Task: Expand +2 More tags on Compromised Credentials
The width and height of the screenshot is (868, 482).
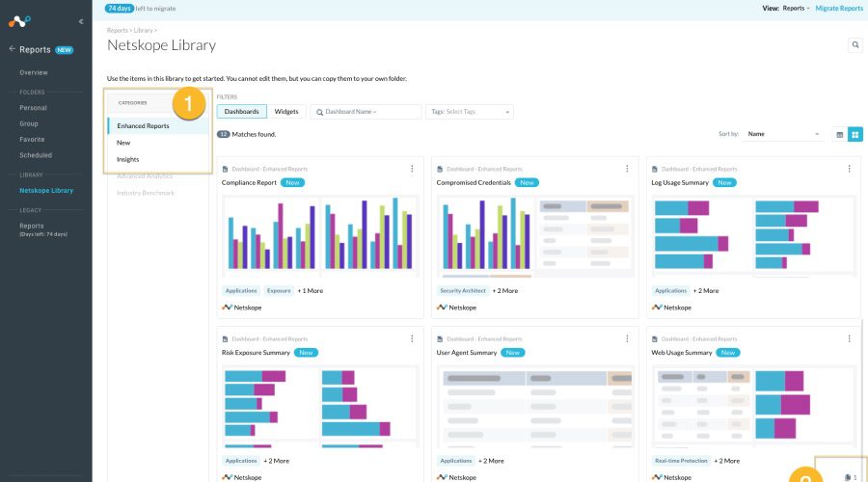Action: tap(505, 290)
